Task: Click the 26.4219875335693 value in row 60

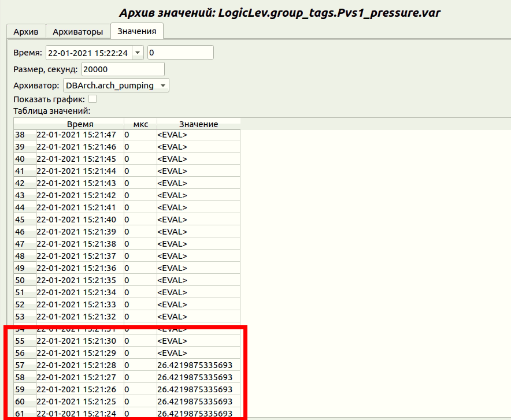Action: coord(195,402)
